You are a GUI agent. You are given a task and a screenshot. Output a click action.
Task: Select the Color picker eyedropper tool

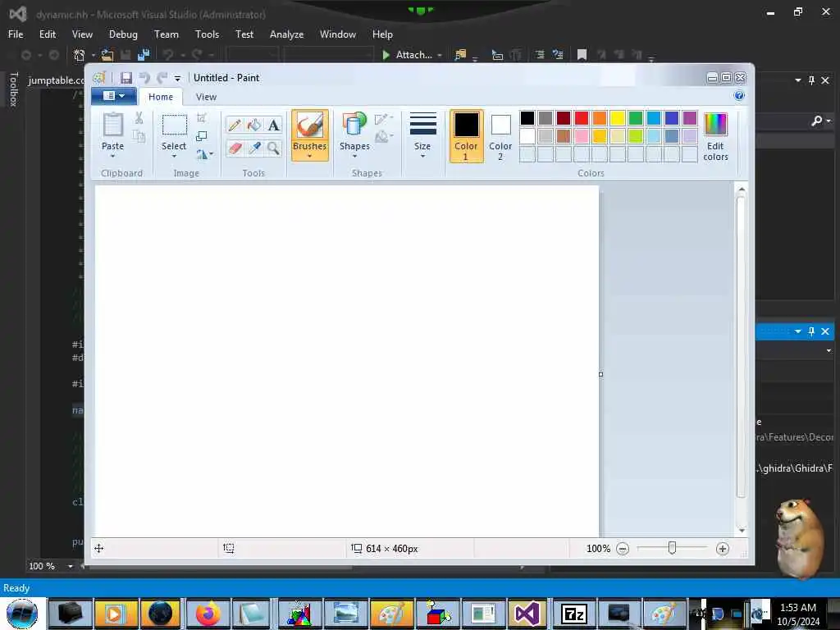[x=254, y=148]
